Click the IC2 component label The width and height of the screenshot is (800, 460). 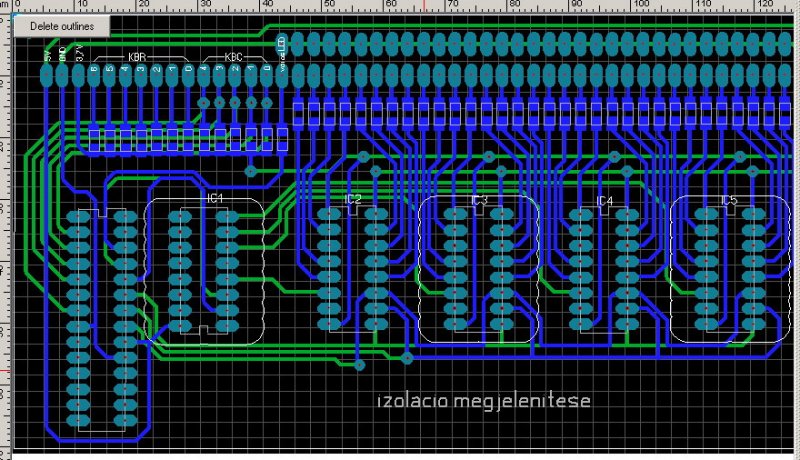(353, 199)
